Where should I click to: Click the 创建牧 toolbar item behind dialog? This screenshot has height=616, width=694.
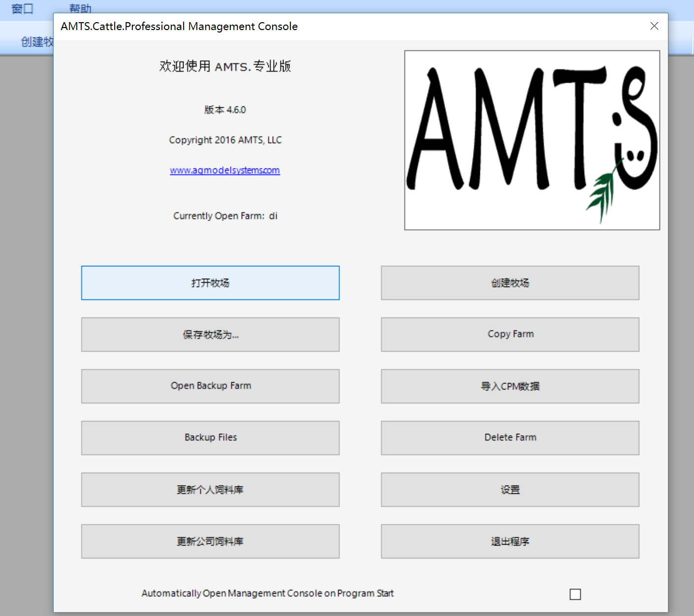(x=37, y=42)
